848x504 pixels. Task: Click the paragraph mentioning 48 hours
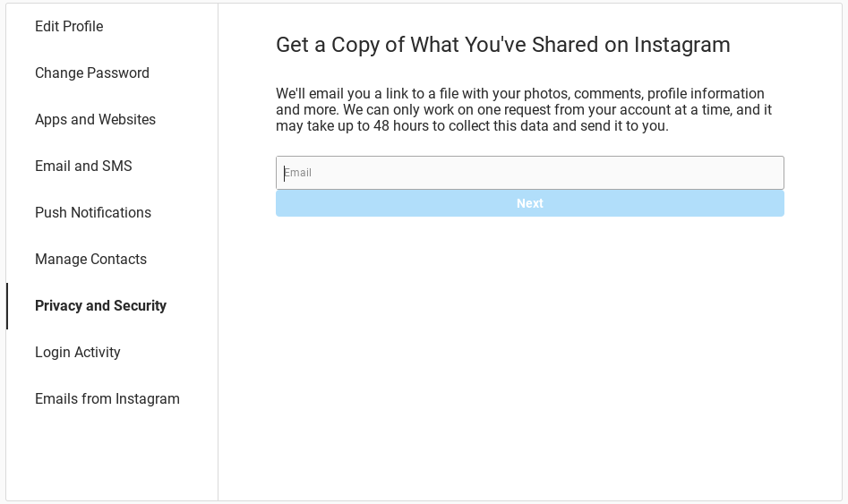click(x=524, y=110)
